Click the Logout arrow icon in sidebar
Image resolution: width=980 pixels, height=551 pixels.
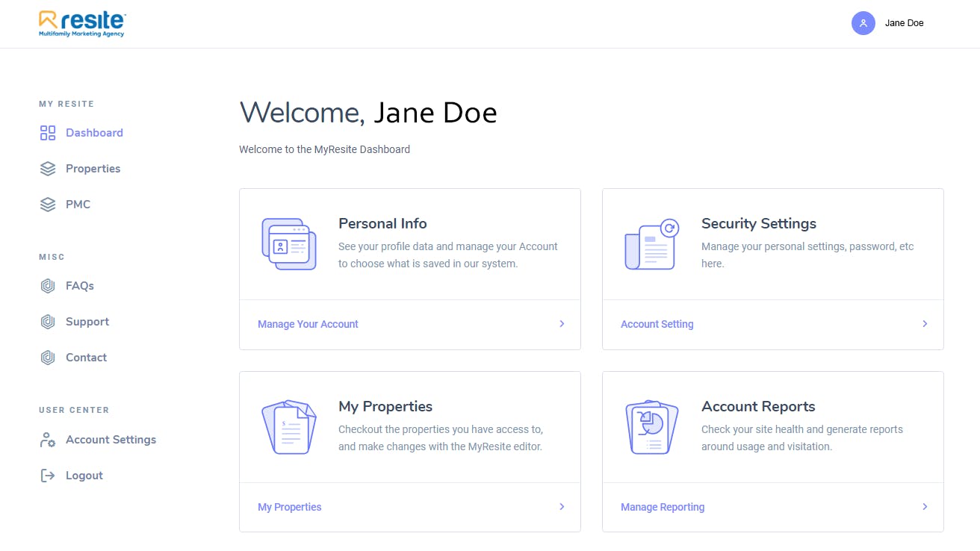pos(48,476)
